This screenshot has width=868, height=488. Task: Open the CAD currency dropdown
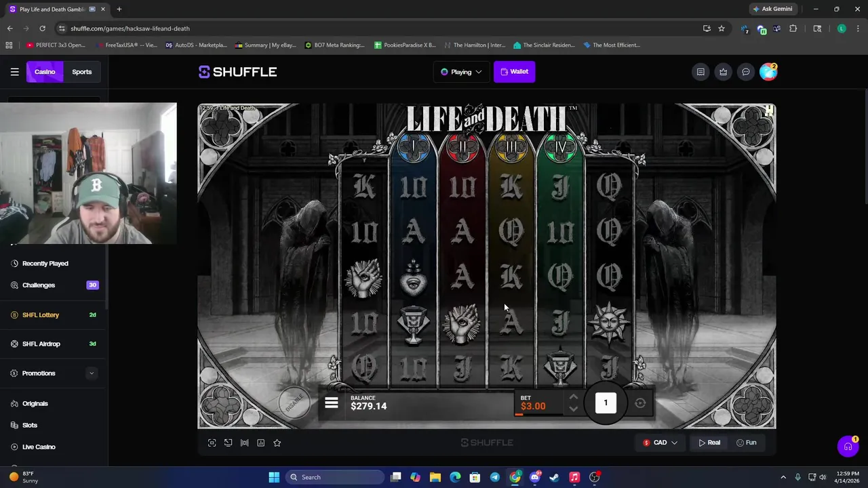[660, 443]
